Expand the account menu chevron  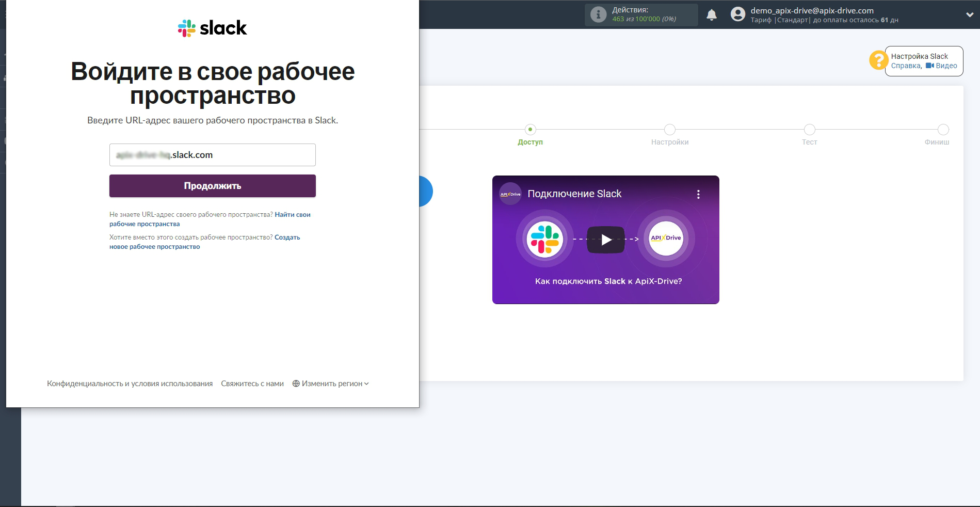pos(970,15)
